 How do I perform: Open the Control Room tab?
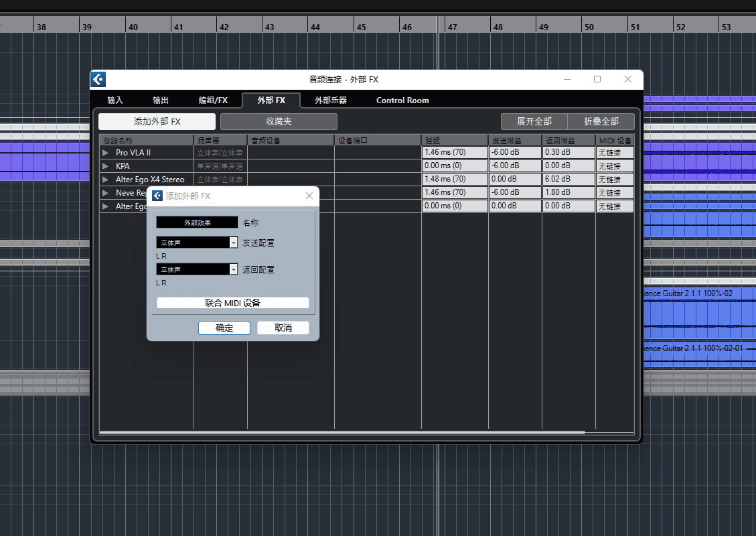click(402, 100)
